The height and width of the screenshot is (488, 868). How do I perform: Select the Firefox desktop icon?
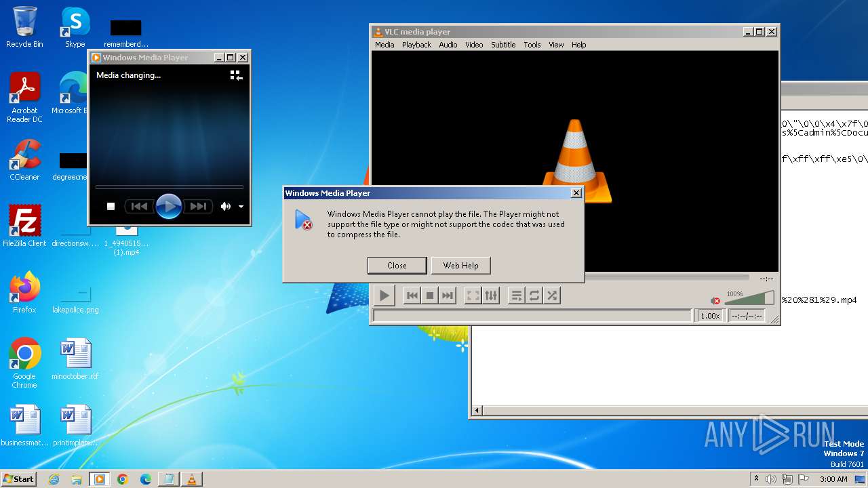[x=24, y=293]
